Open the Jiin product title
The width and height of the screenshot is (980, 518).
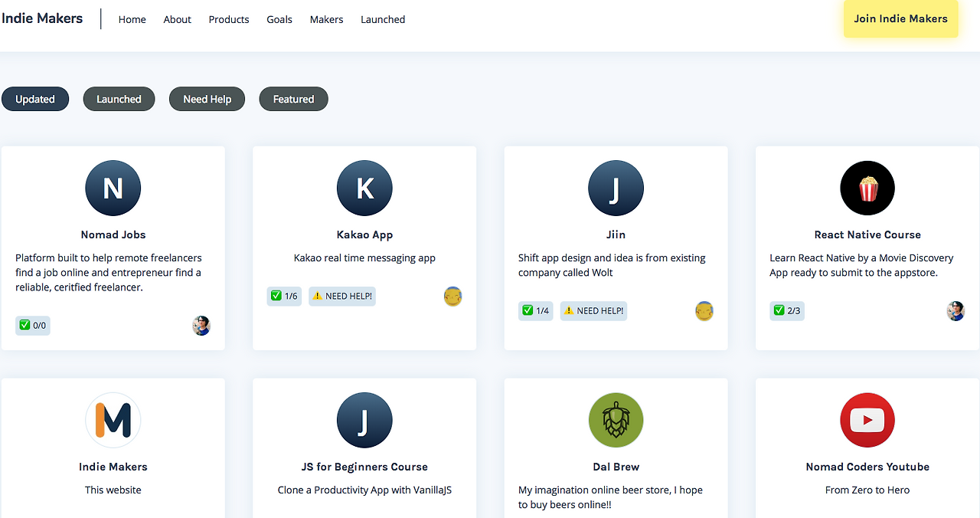tap(616, 234)
